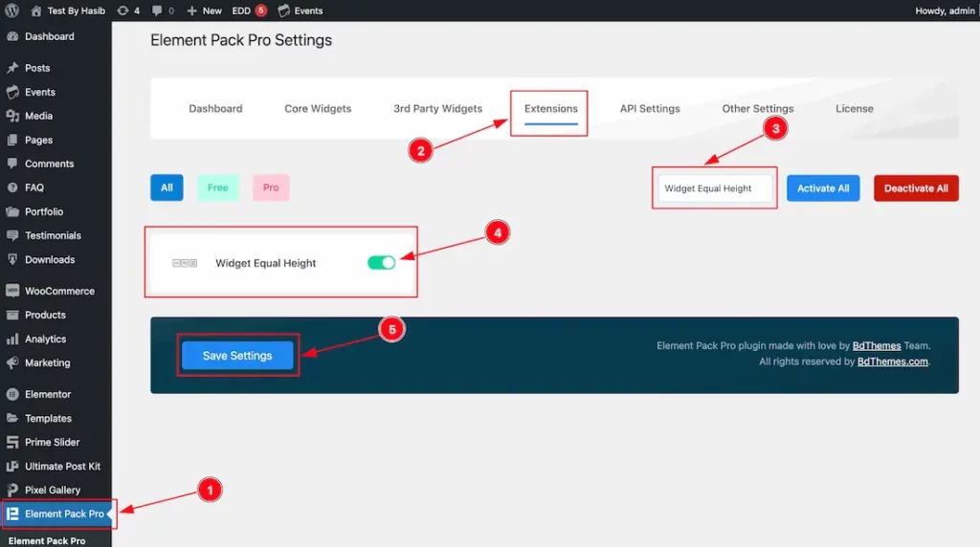Viewport: 980px width, 547px height.
Task: Click the Prime Slider icon
Action: click(12, 442)
